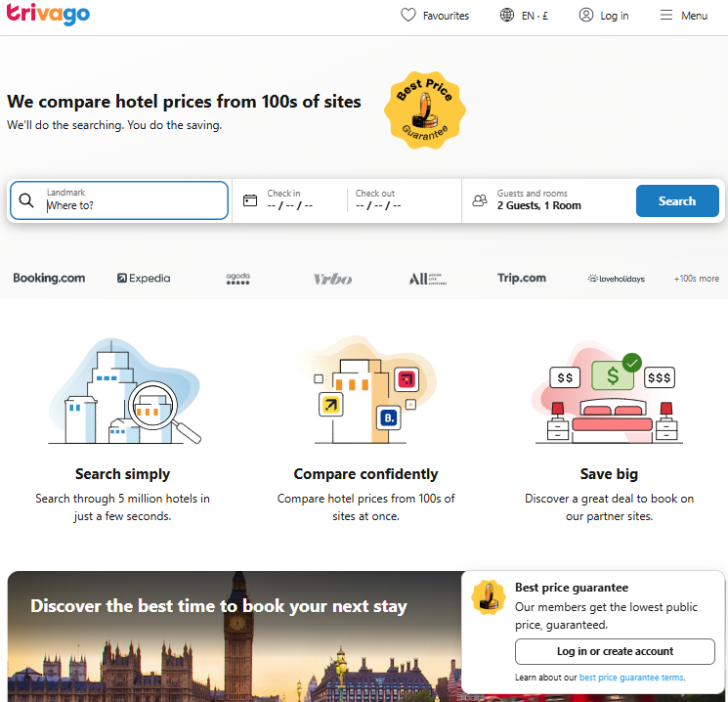Open the Menu text label
The width and height of the screenshot is (728, 702).
click(694, 16)
